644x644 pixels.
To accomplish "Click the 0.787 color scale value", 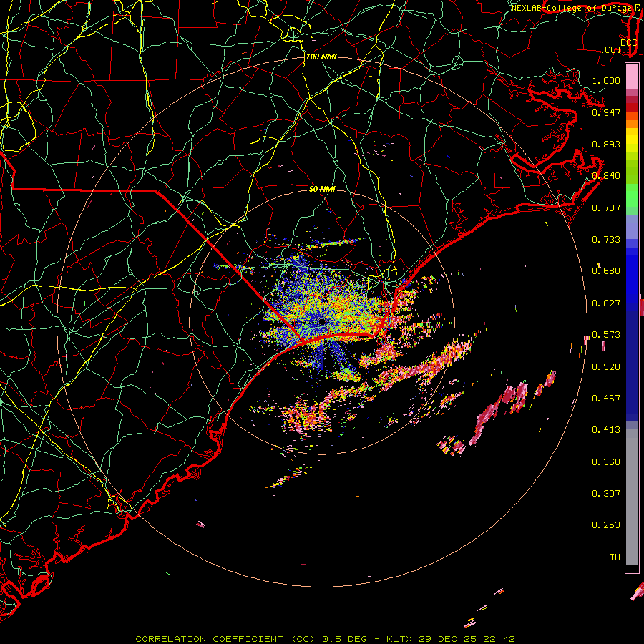I will tap(606, 208).
